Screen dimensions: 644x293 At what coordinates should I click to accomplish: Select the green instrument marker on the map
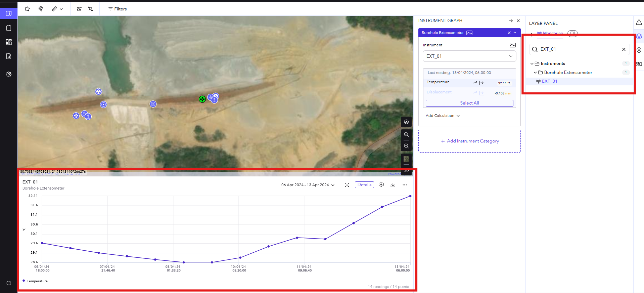(x=202, y=99)
